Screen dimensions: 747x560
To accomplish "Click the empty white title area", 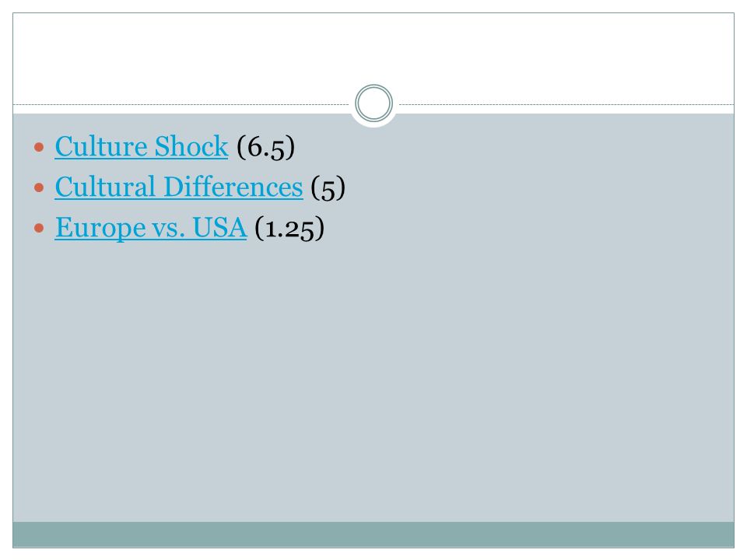I will click(373, 52).
